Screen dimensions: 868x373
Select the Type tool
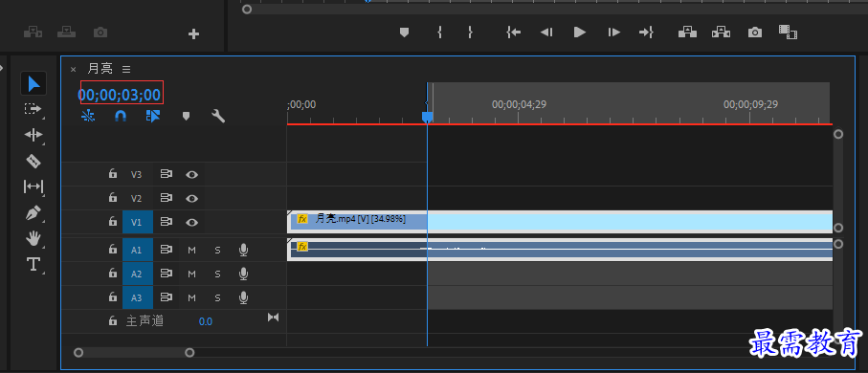[x=33, y=265]
